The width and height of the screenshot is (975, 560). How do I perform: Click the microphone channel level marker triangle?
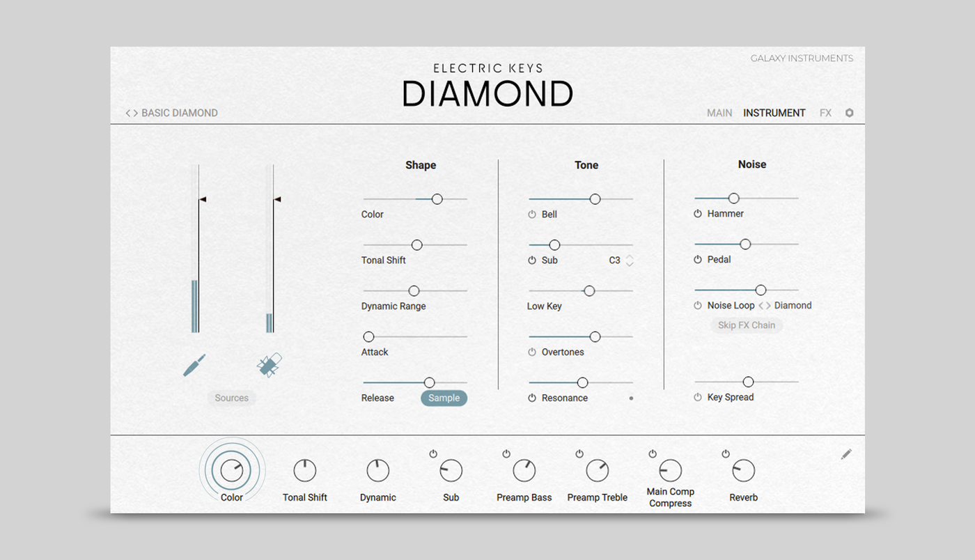coord(277,199)
